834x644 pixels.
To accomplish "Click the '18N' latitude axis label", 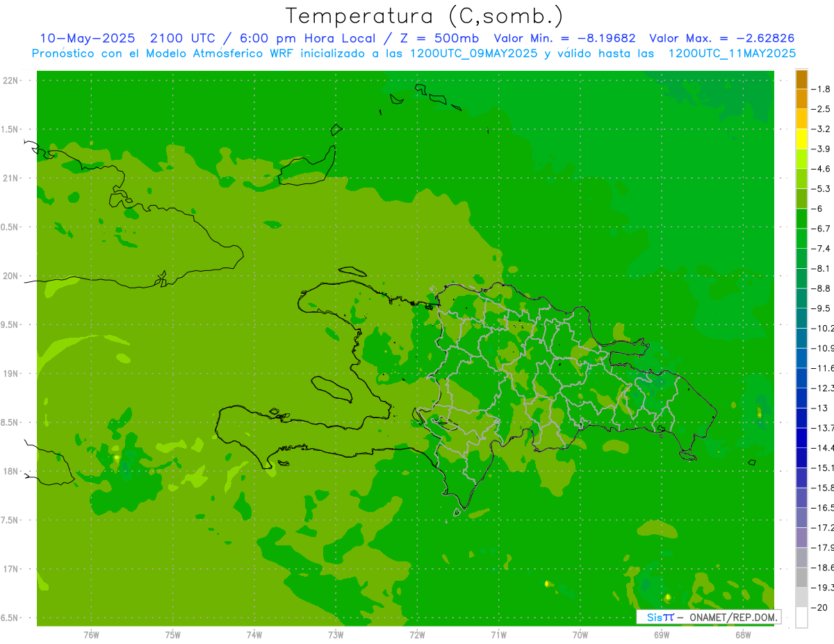I will click(11, 471).
